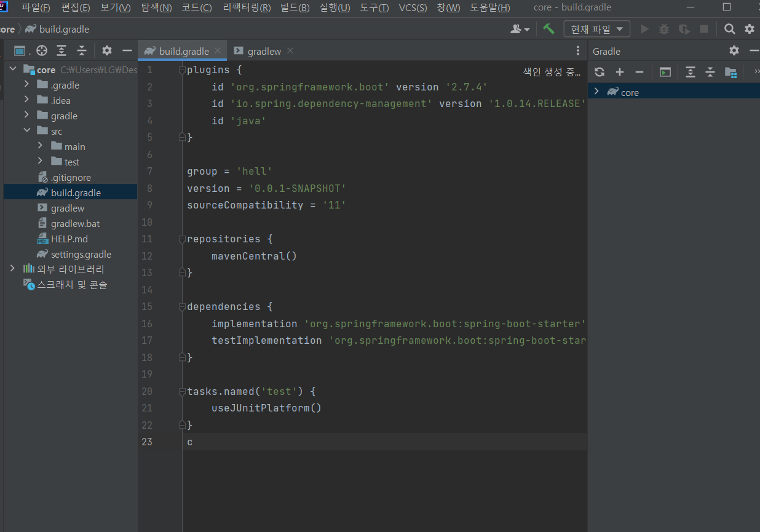The height and width of the screenshot is (532, 760).
Task: Fold the dependencies block at line 15
Action: [x=182, y=306]
